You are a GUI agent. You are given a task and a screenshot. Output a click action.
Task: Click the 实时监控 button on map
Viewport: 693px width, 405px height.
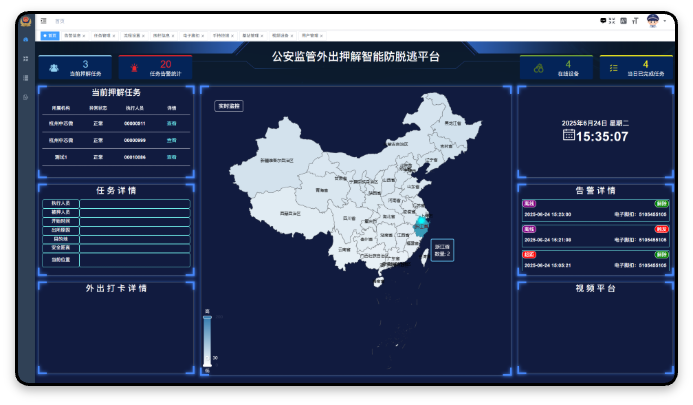pyautogui.click(x=228, y=105)
